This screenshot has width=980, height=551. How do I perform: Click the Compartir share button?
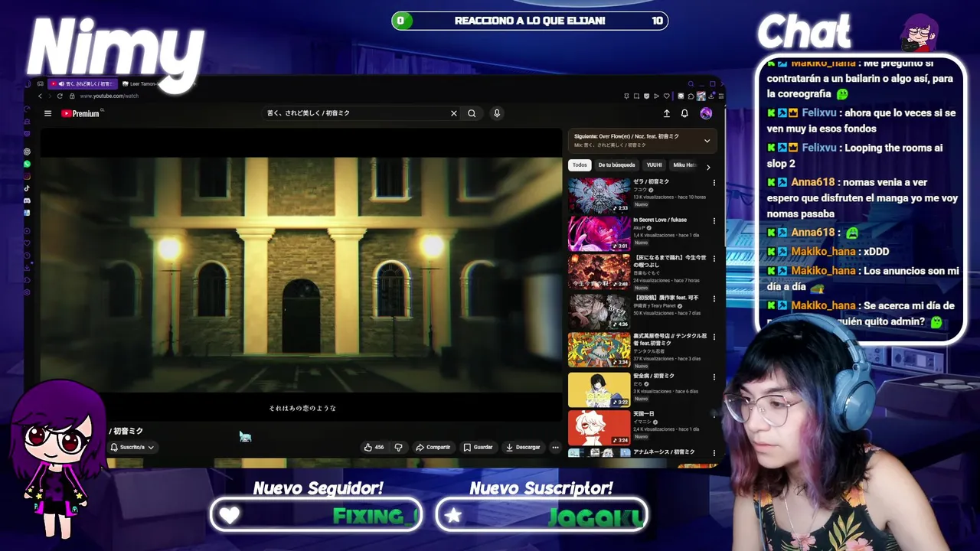433,447
